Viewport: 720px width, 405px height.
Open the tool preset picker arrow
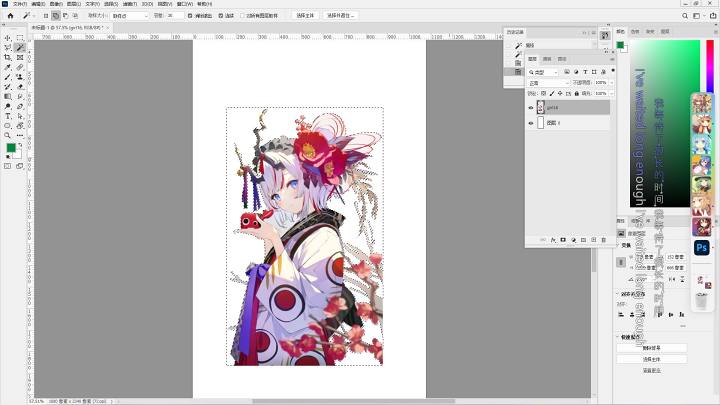click(34, 16)
